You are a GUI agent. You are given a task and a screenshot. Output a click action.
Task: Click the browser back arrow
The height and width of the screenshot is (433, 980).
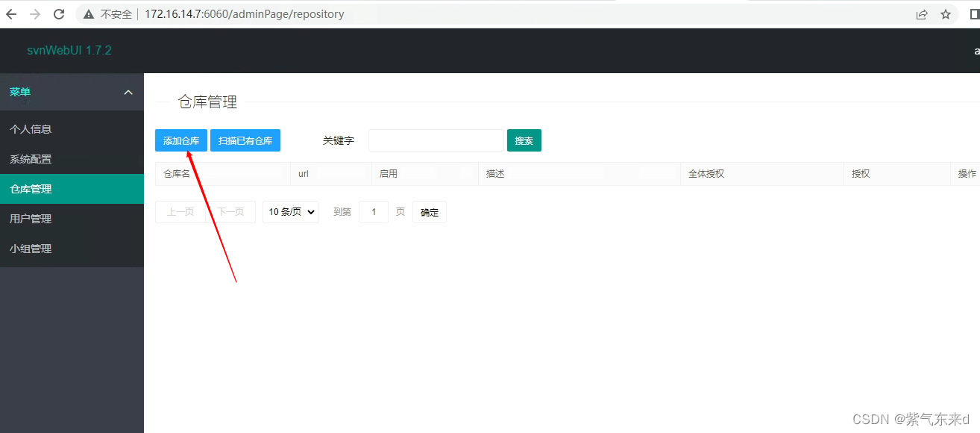(11, 13)
